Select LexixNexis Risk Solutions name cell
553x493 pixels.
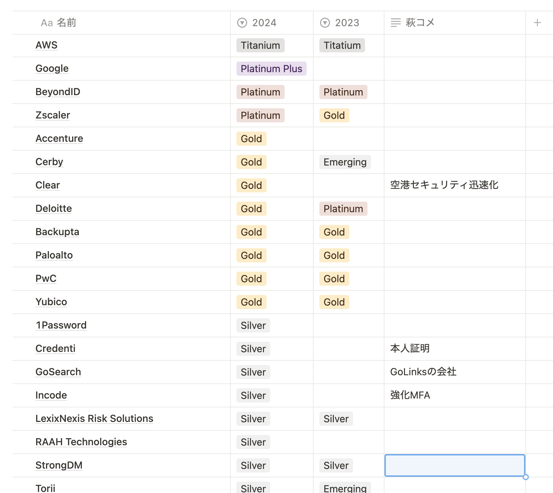tap(122, 419)
